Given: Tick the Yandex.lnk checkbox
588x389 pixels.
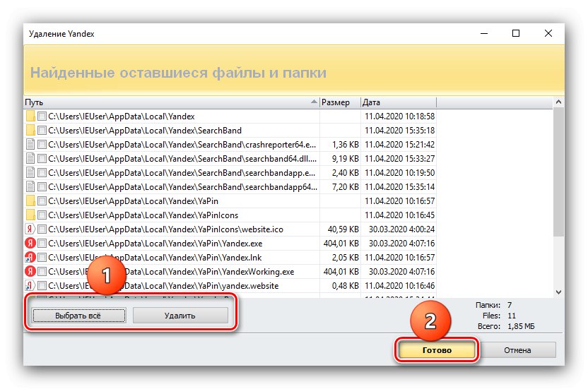Looking at the screenshot, I should click(x=42, y=258).
